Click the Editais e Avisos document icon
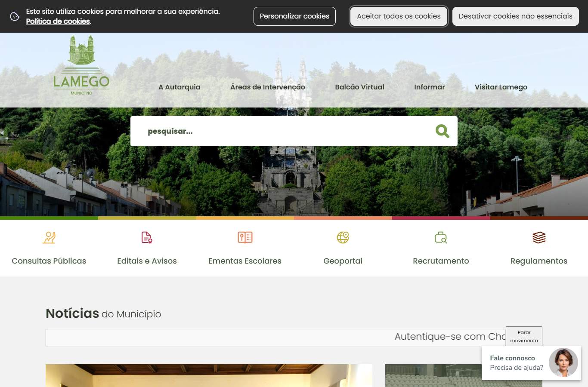The width and height of the screenshot is (588, 387). [x=147, y=237]
